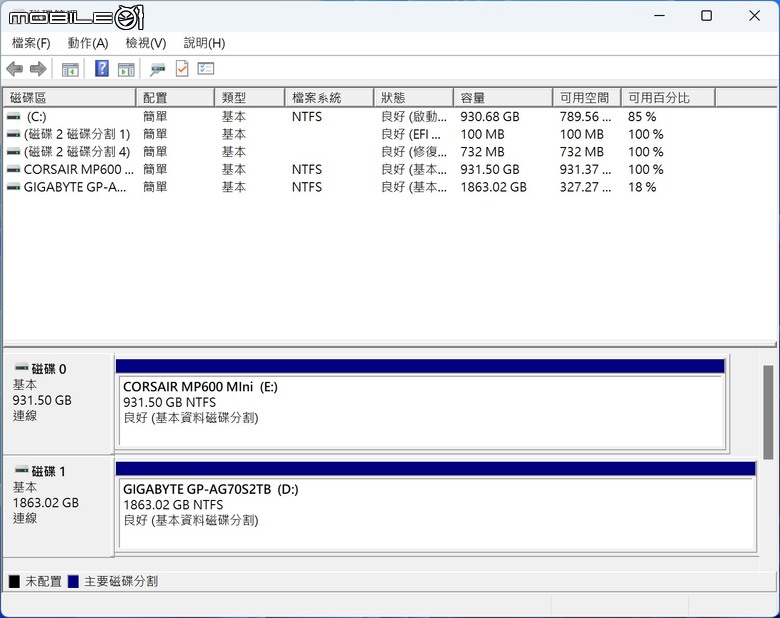Click the settings list toolbar icon
The width and height of the screenshot is (780, 618).
[x=205, y=69]
